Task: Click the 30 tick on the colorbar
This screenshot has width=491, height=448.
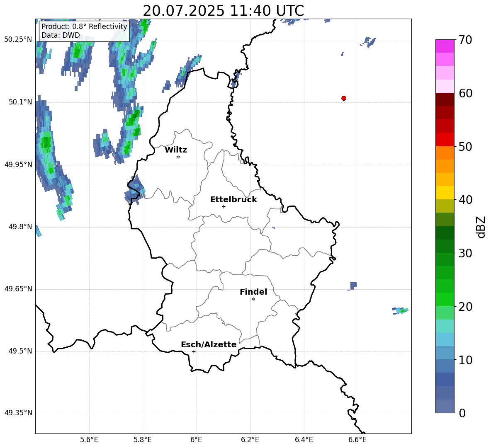Action: [465, 253]
